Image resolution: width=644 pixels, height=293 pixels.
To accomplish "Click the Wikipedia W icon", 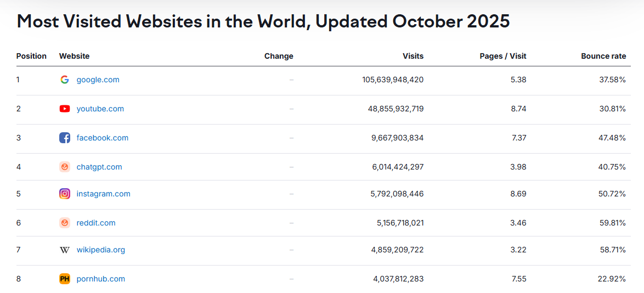I will [65, 250].
